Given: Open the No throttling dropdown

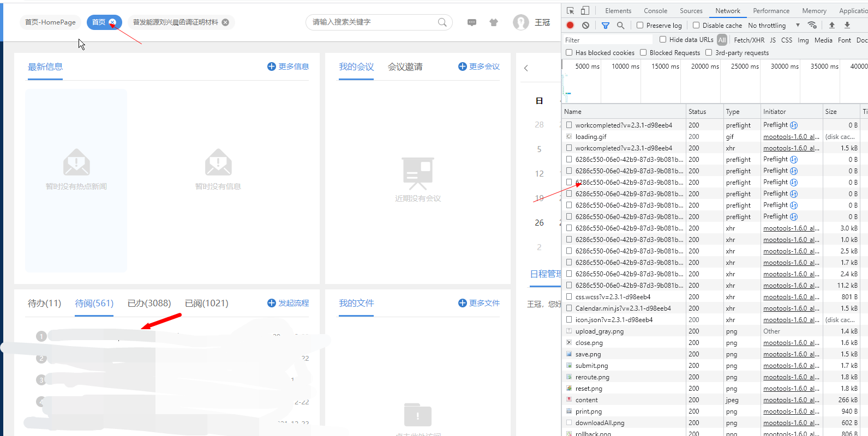Looking at the screenshot, I should pos(774,25).
